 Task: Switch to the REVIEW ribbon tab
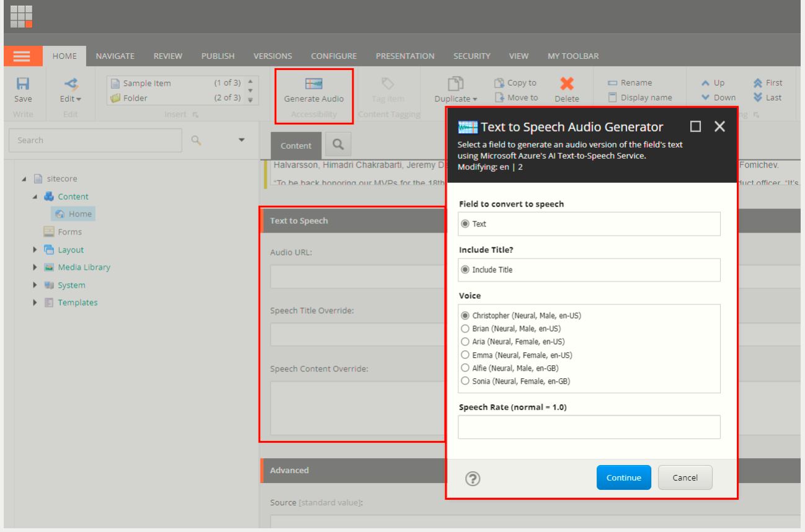(x=168, y=56)
